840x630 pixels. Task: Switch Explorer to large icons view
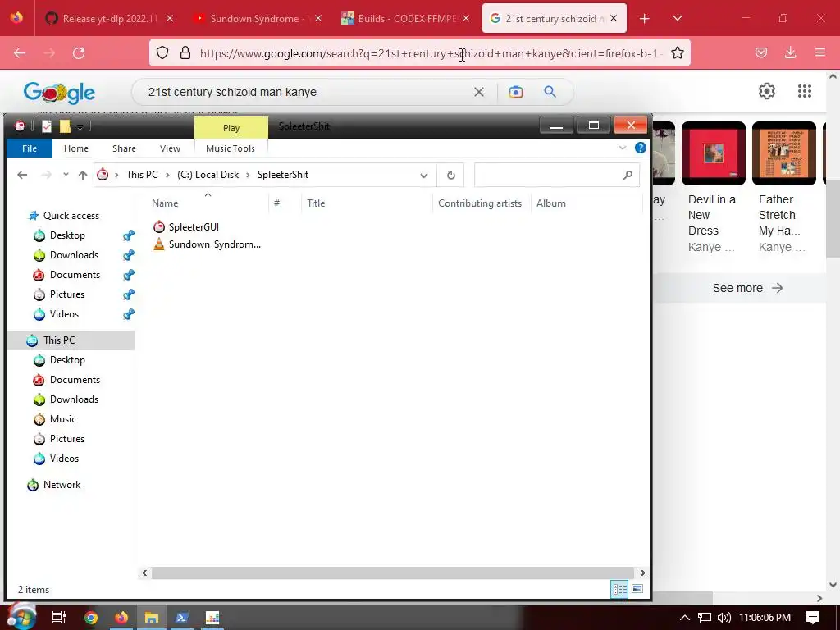(637, 589)
